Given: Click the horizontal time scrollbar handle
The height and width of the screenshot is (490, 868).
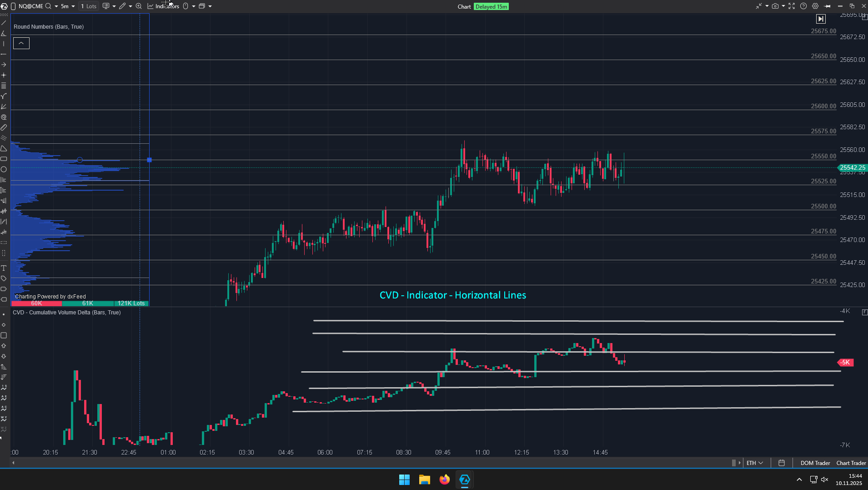Looking at the screenshot, I should (x=733, y=463).
